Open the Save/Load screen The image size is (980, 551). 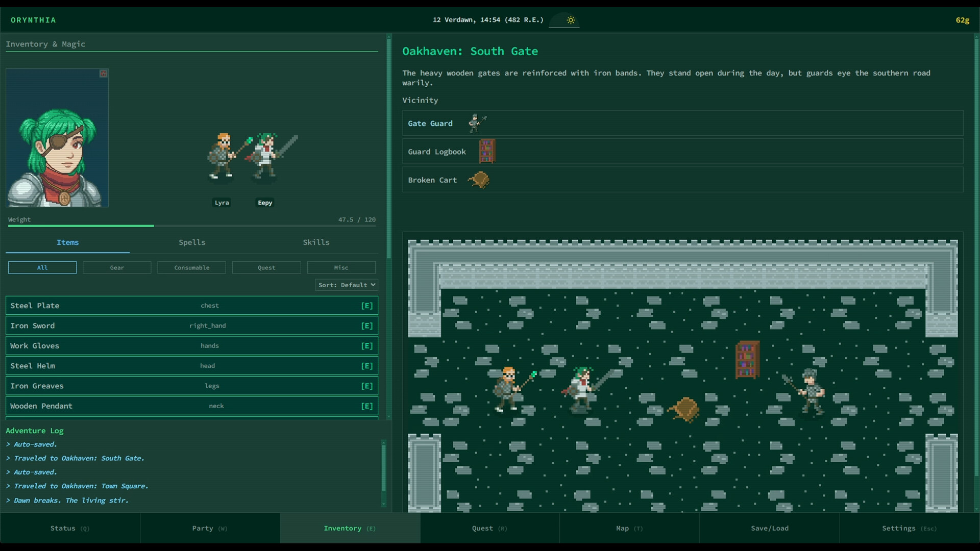point(770,528)
